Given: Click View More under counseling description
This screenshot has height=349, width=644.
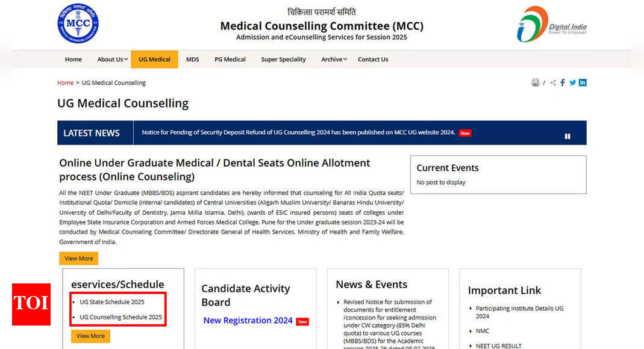Looking at the screenshot, I should [78, 258].
